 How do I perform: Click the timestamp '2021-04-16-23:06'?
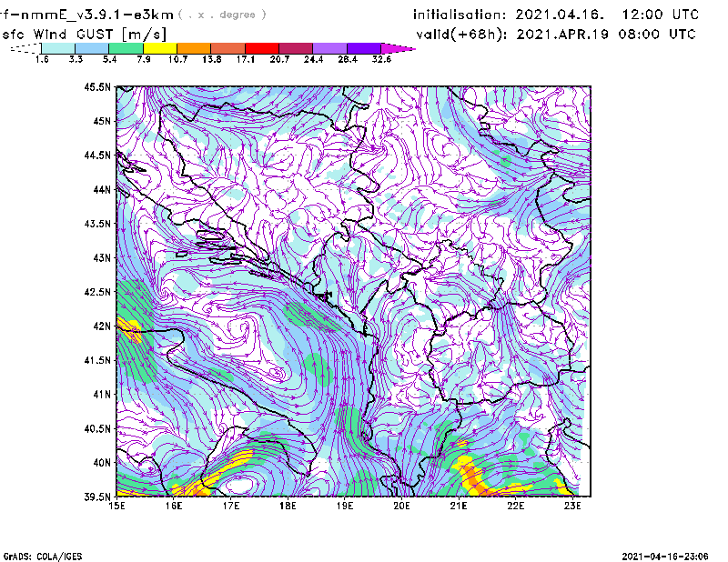point(665,557)
